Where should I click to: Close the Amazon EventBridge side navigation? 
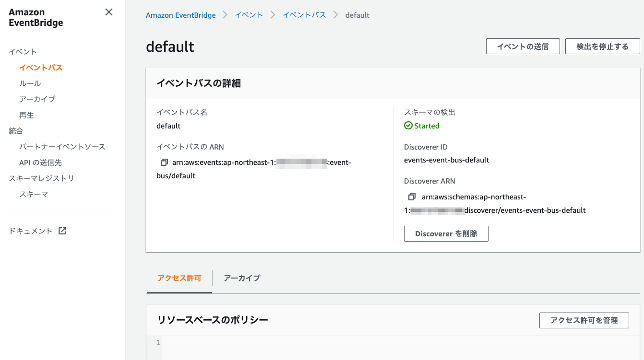point(109,12)
